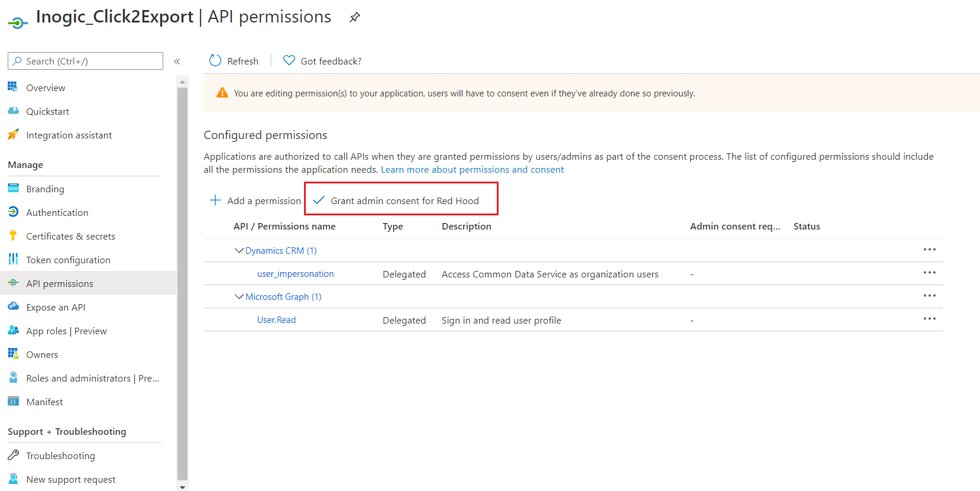Click sidebar scrollbar down arrow
The height and width of the screenshot is (491, 980).
(x=182, y=487)
